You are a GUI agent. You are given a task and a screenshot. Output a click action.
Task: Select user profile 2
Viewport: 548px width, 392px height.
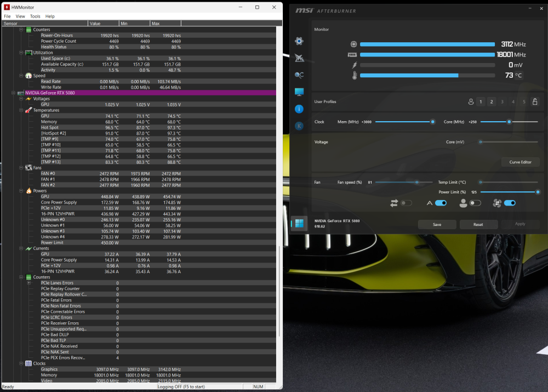pos(492,102)
